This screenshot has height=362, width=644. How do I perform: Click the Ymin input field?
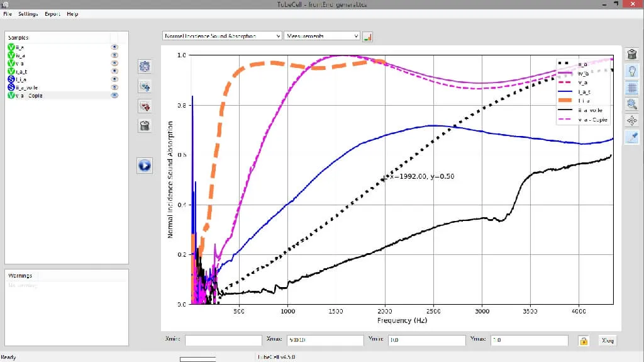[x=427, y=340]
